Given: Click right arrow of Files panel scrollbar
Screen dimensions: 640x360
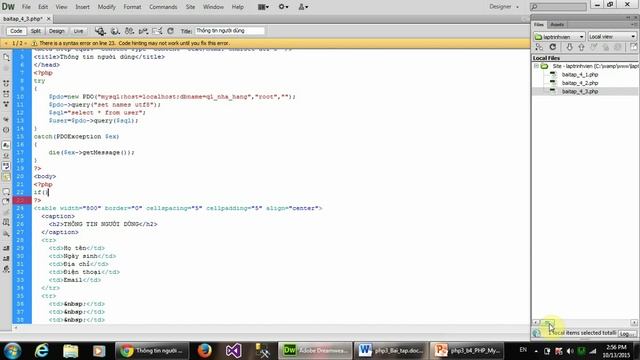Looking at the screenshot, I should 634,322.
